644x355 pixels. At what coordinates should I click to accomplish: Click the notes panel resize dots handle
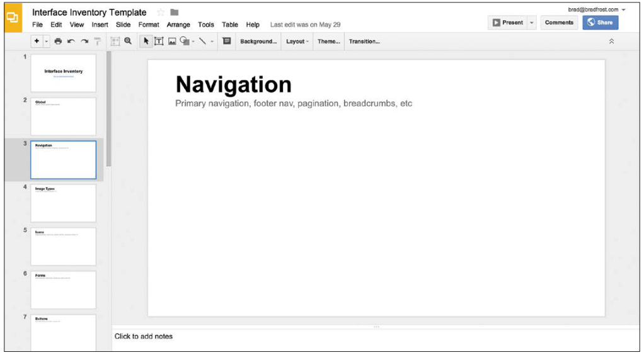coord(377,327)
